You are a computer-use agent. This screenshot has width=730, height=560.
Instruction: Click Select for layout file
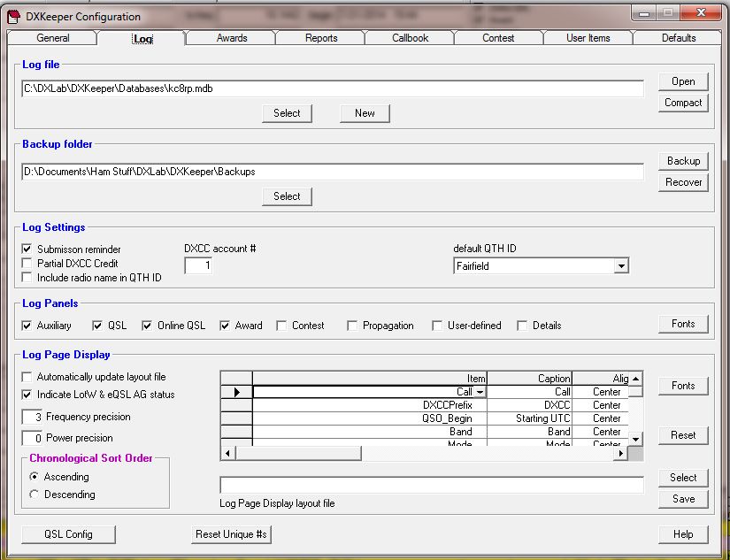pyautogui.click(x=683, y=478)
